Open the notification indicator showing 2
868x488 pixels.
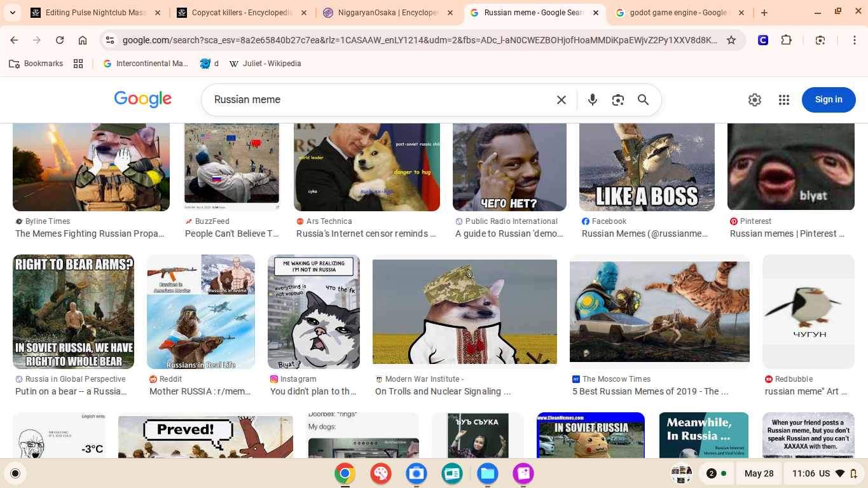[x=716, y=473]
